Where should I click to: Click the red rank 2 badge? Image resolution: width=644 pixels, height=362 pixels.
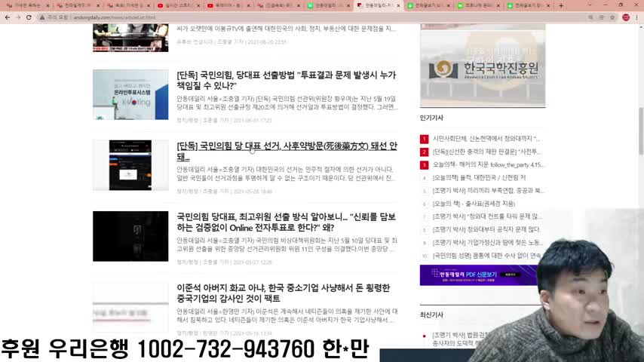point(425,152)
